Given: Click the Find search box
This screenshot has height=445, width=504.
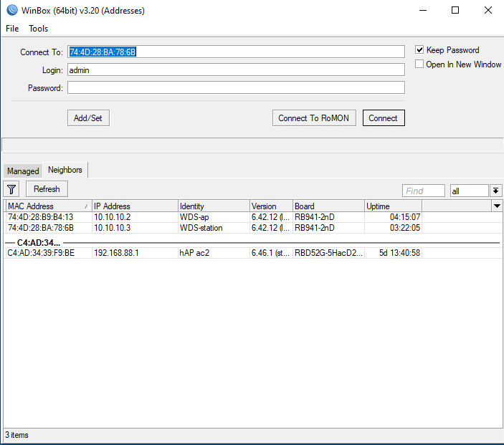Looking at the screenshot, I should (423, 191).
